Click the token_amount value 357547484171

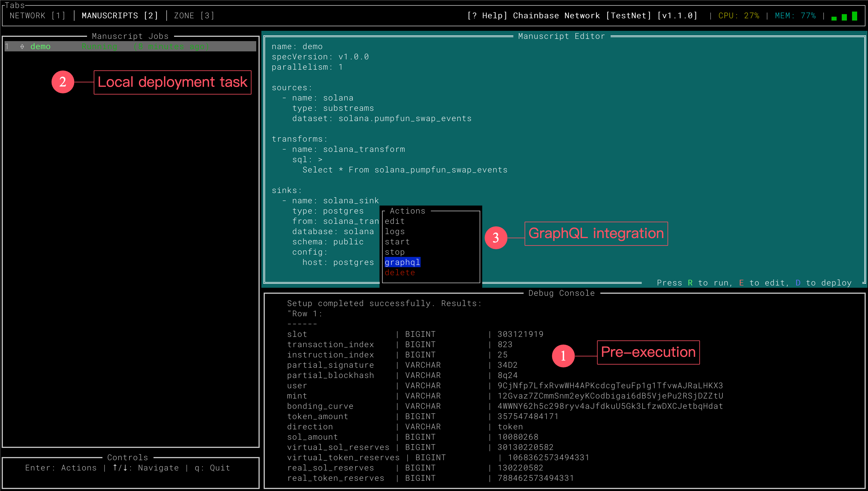(528, 417)
